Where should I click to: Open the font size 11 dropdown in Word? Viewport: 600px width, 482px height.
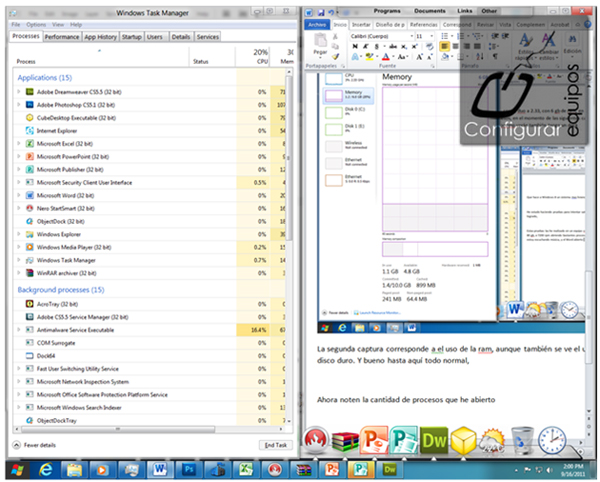432,36
